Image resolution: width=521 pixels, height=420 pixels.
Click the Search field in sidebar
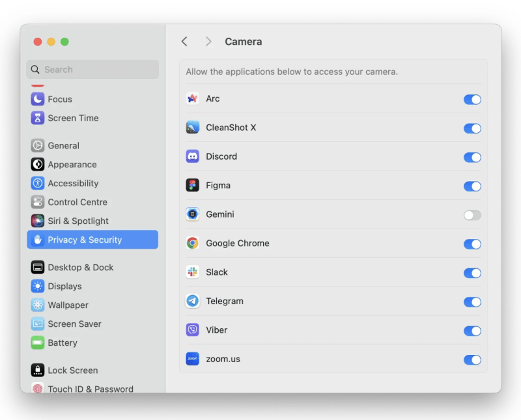pos(92,69)
